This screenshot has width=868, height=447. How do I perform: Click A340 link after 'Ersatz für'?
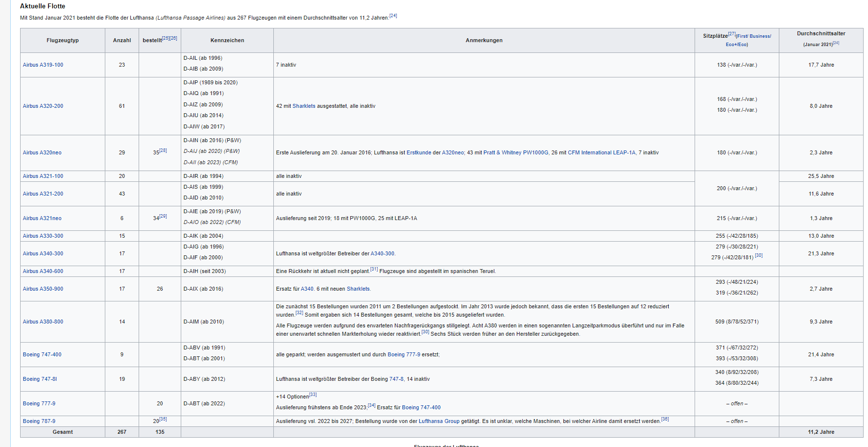307,289
